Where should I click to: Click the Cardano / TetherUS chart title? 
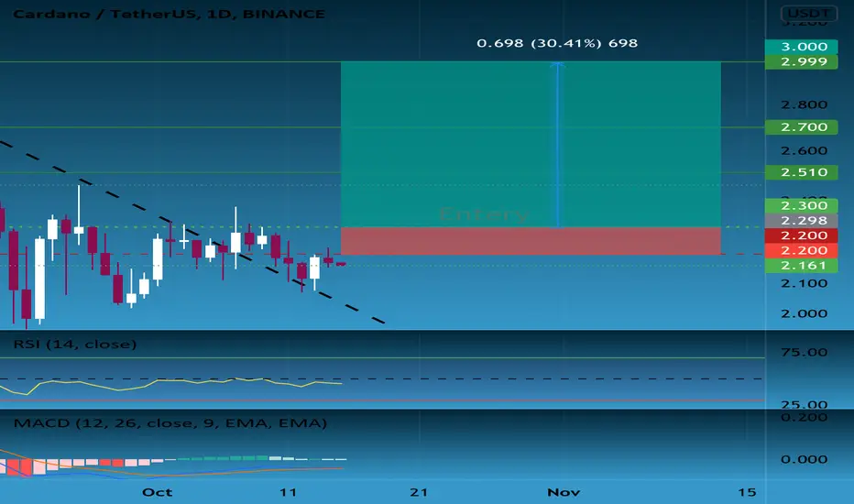pos(169,14)
